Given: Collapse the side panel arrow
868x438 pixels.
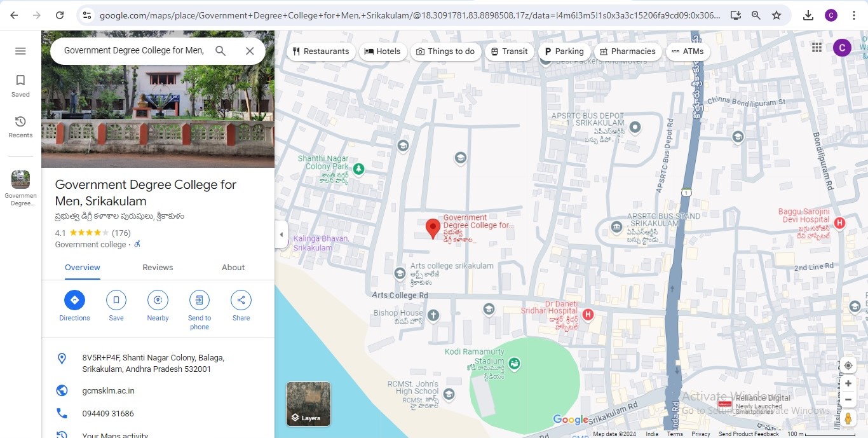Looking at the screenshot, I should point(281,235).
